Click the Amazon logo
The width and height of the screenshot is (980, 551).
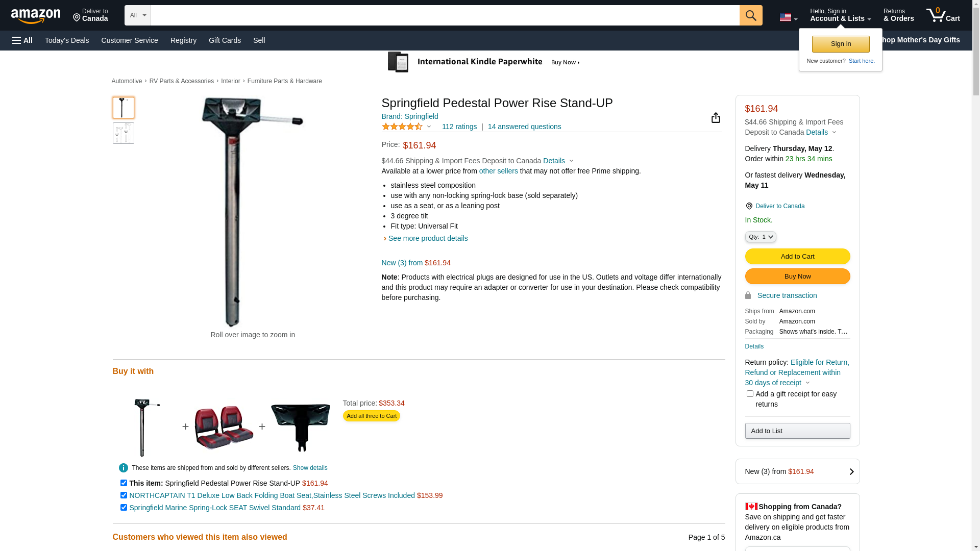click(36, 16)
